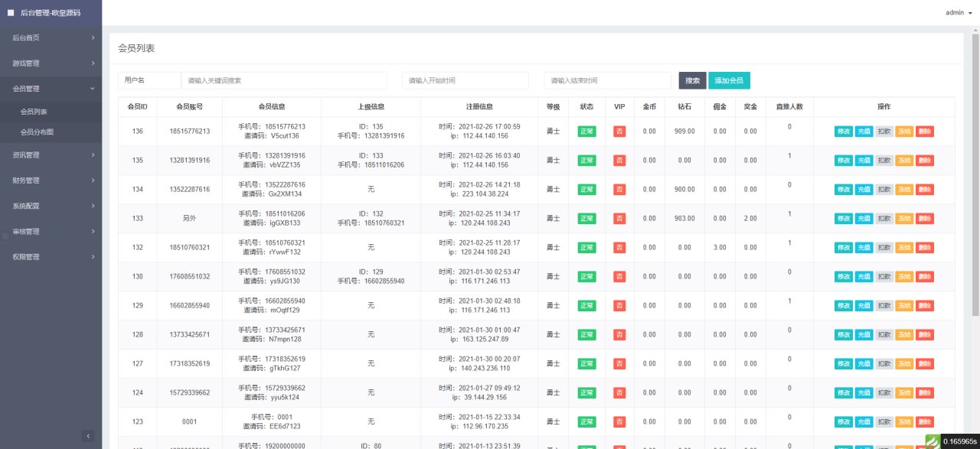Toggle 正常 status badge for member 136
Screen dimensions: 980x449
pos(586,131)
